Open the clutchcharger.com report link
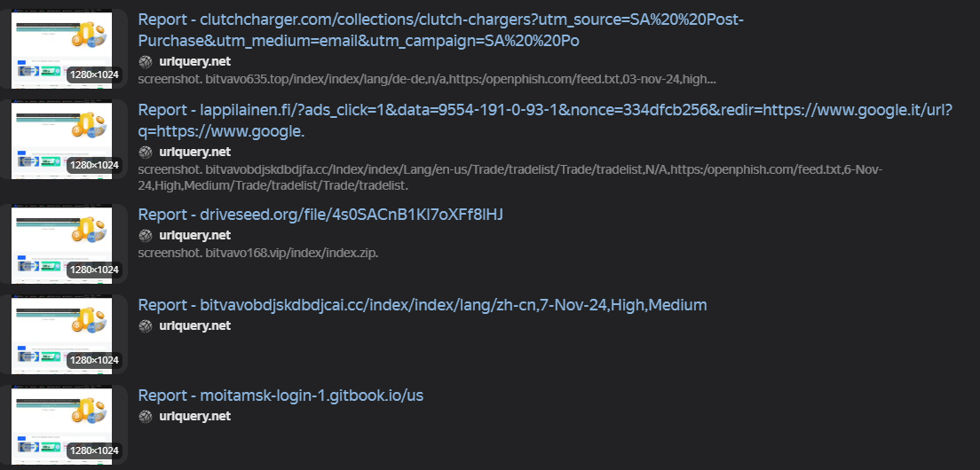 [x=440, y=30]
